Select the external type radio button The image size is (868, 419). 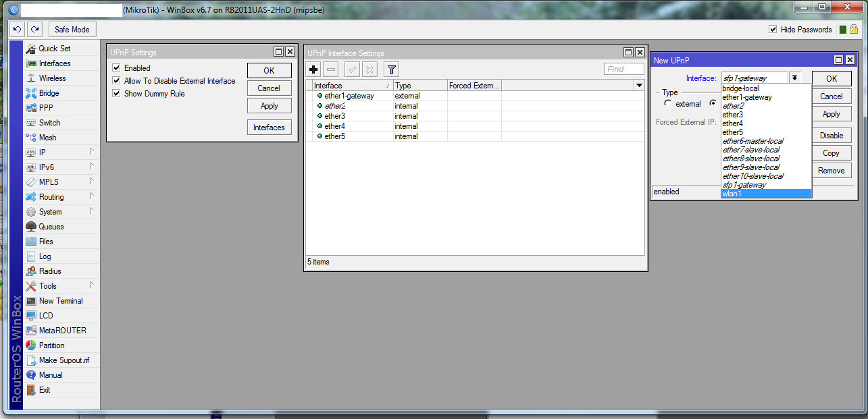click(x=668, y=104)
